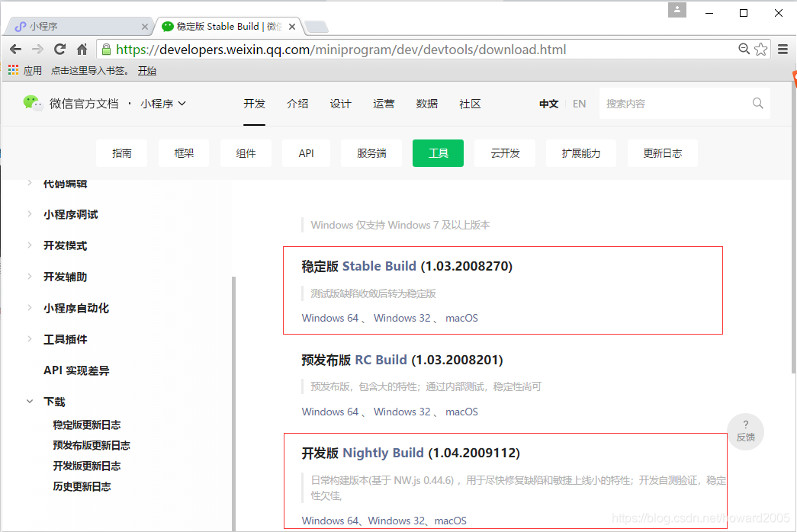Viewport: 797px width, 532px height.
Task: Open the 反馈 feedback floating button
Action: tap(746, 431)
